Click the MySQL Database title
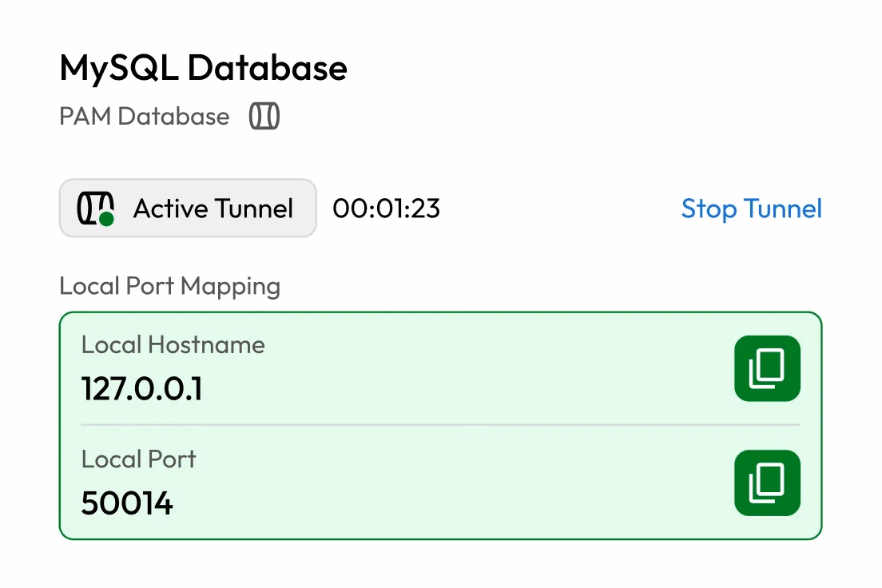The image size is (882, 588). (203, 69)
